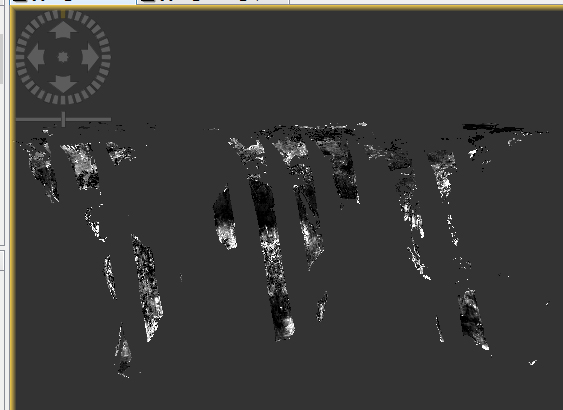The image size is (563, 410).
Task: Click the left end of the zoom slider track
Action: coord(19,119)
